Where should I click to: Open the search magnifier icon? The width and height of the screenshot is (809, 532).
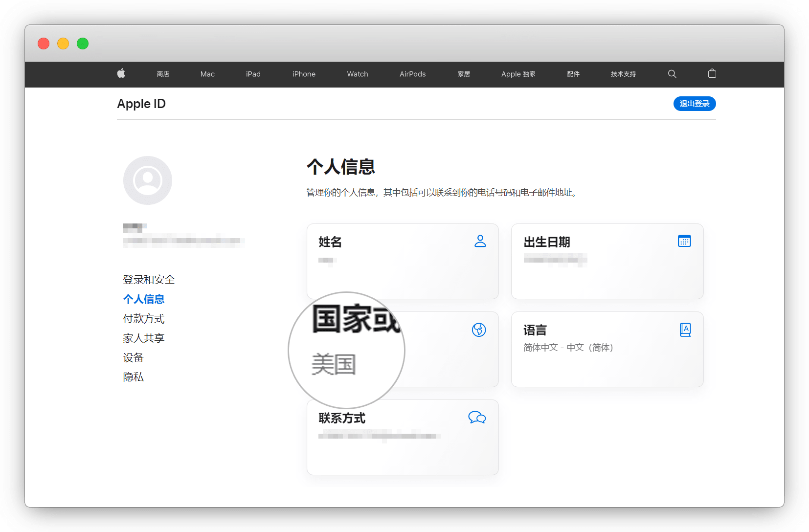672,74
